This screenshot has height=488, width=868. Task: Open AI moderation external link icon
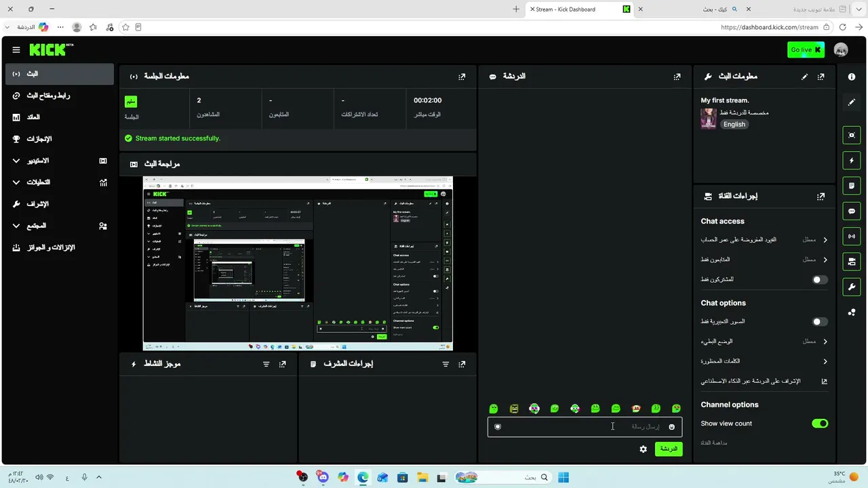click(825, 381)
